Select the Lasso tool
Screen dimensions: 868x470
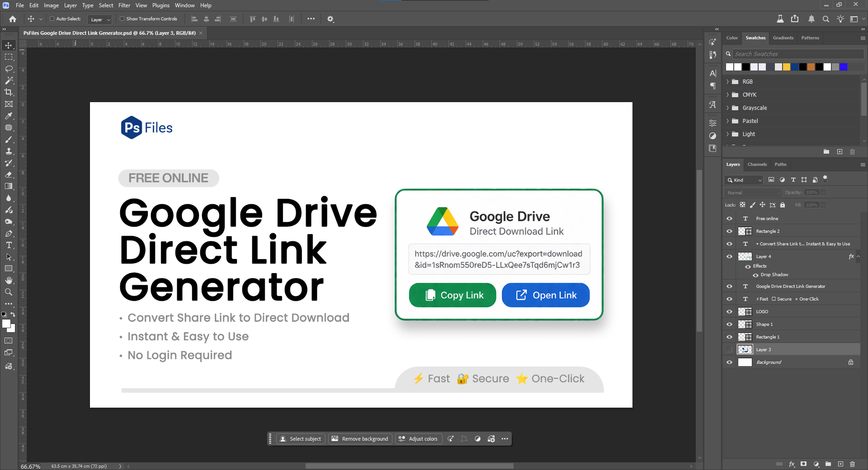9,69
